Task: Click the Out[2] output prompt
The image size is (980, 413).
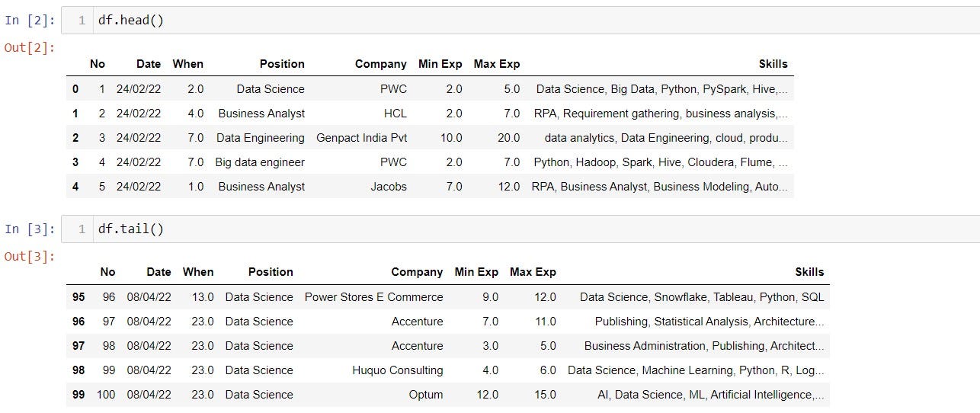Action: 30,48
